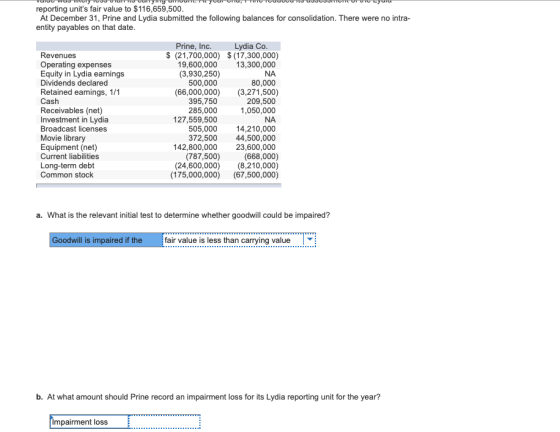560x432 pixels.
Task: Click Lydia cash value 209,500
Action: point(261,101)
